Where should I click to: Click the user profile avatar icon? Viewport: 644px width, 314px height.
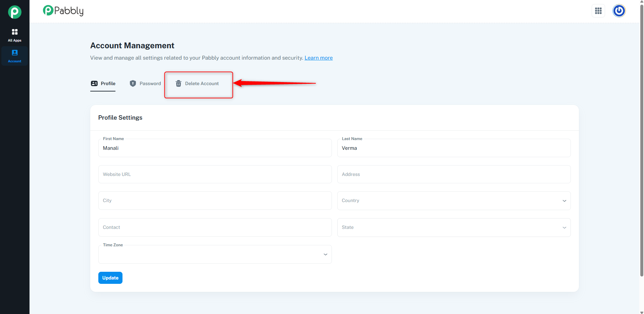coord(619,11)
